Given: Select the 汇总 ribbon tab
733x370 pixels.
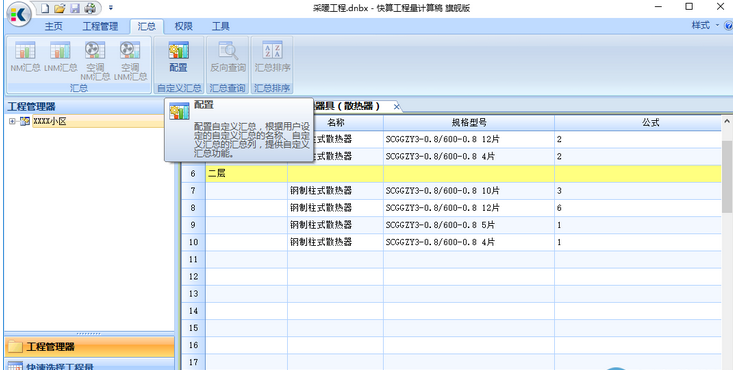Looking at the screenshot, I should click(x=146, y=26).
